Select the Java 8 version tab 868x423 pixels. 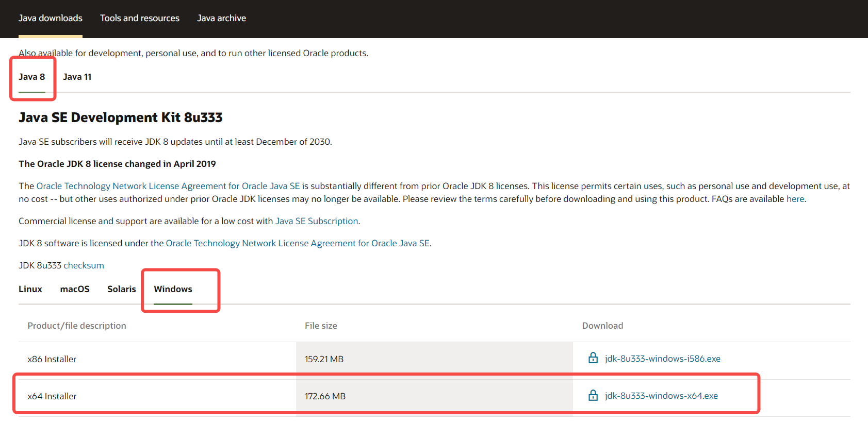(32, 77)
